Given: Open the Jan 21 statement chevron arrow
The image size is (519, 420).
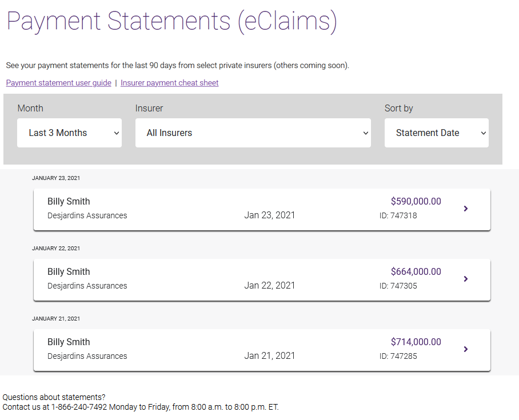Looking at the screenshot, I should (x=466, y=349).
